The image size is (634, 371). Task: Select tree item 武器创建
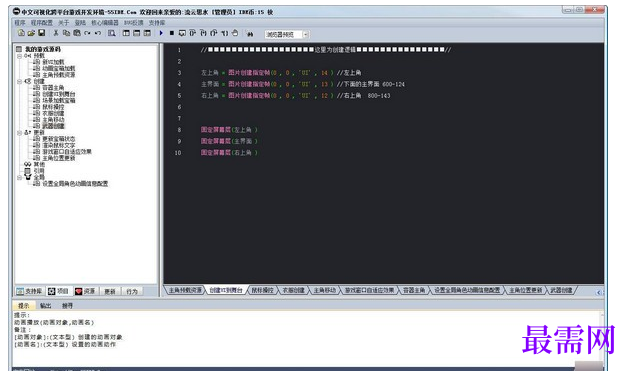pos(53,126)
